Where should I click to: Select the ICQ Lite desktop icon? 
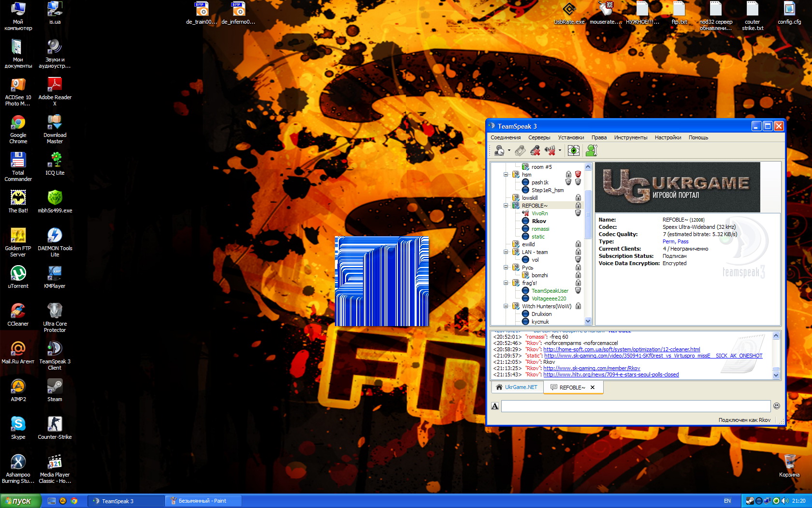[x=55, y=164]
